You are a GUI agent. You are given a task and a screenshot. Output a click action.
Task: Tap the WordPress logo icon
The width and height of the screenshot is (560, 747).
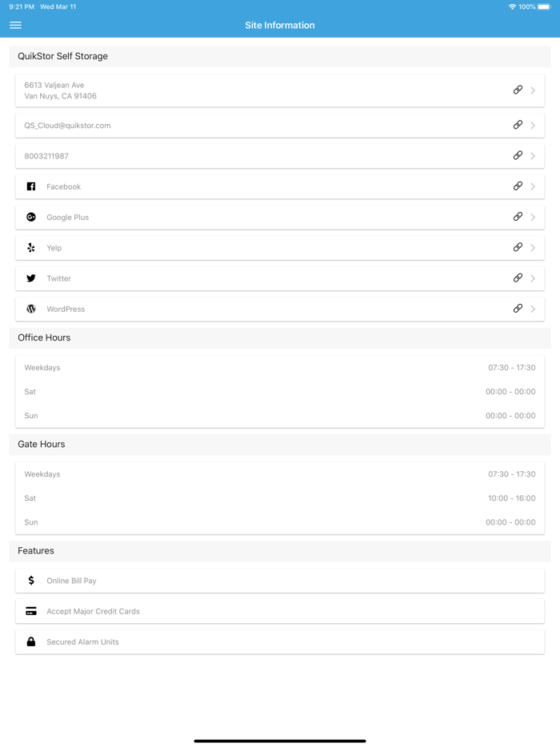tap(31, 309)
